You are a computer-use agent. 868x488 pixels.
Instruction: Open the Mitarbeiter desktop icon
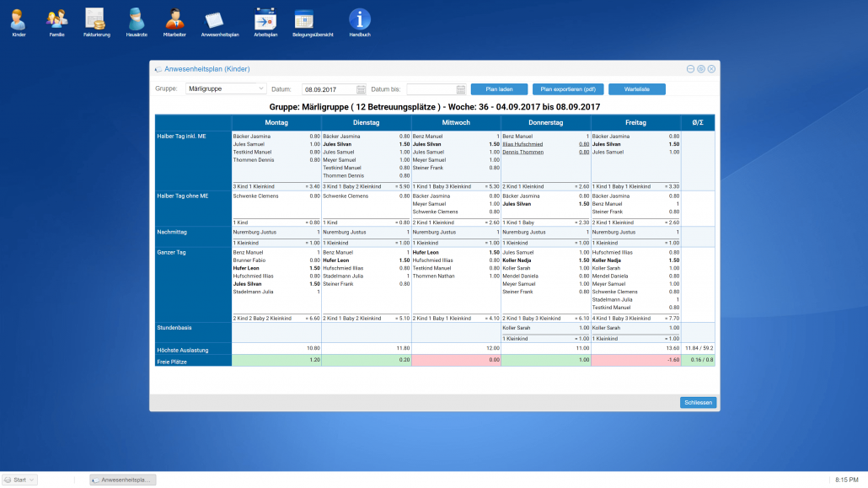point(174,23)
